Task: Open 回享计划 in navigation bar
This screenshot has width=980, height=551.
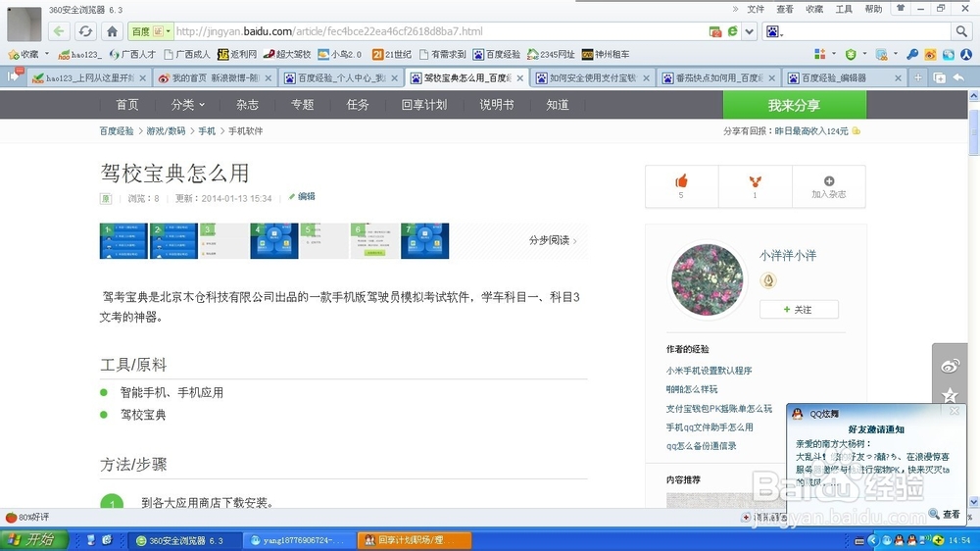Action: tap(423, 105)
